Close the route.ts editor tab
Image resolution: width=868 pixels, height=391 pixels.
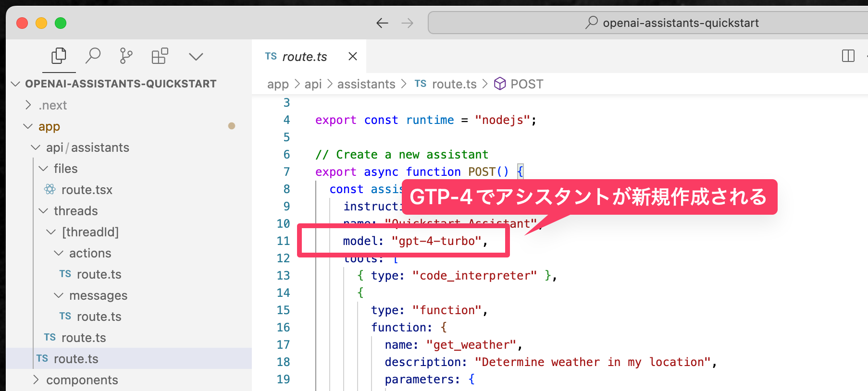tap(353, 57)
